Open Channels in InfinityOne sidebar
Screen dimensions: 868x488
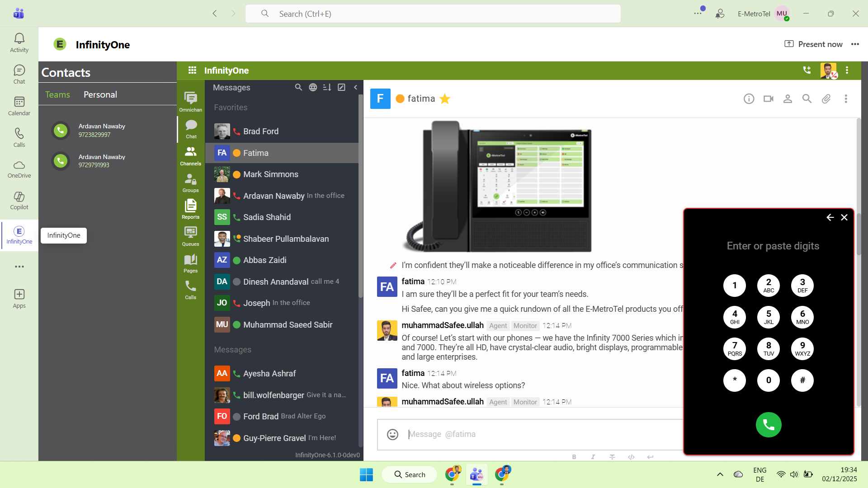191,156
